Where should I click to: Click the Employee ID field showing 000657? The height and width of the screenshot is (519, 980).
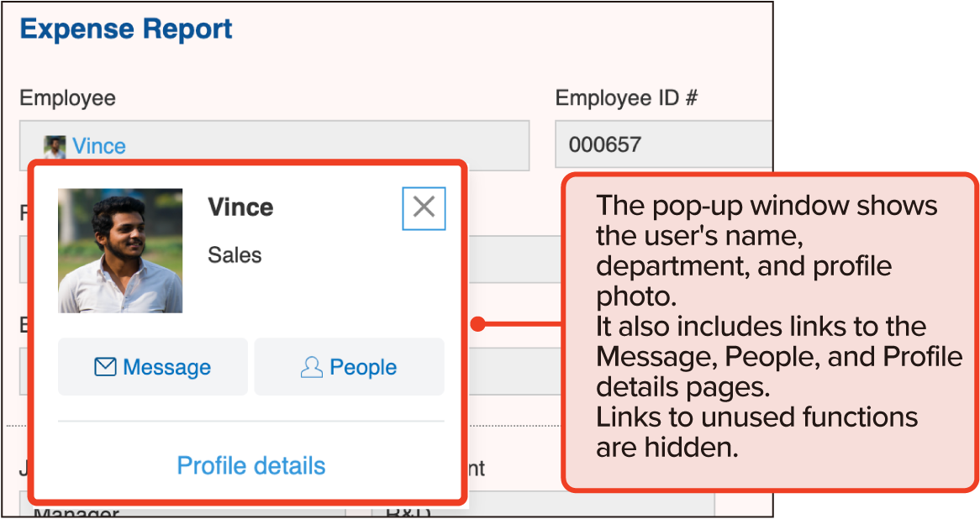(x=664, y=144)
